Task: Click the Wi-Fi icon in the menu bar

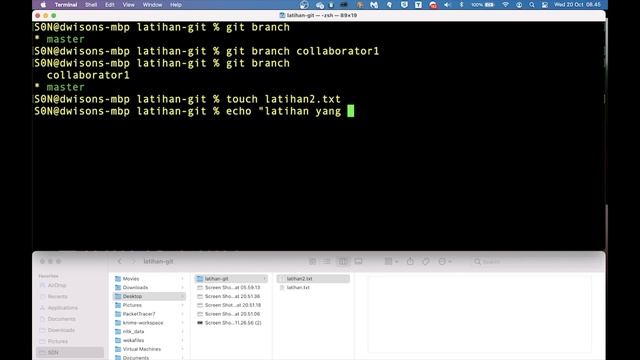Action: [505, 5]
